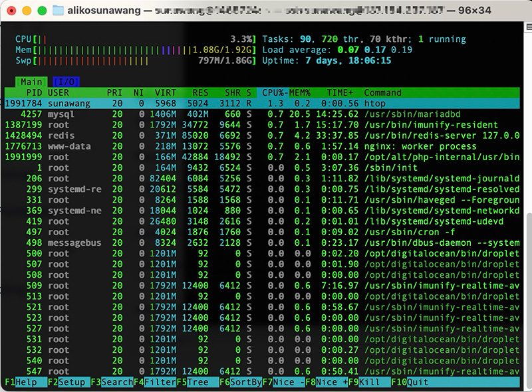This screenshot has height=392, width=532.
Task: Select the haveged process row
Action: coord(262,200)
